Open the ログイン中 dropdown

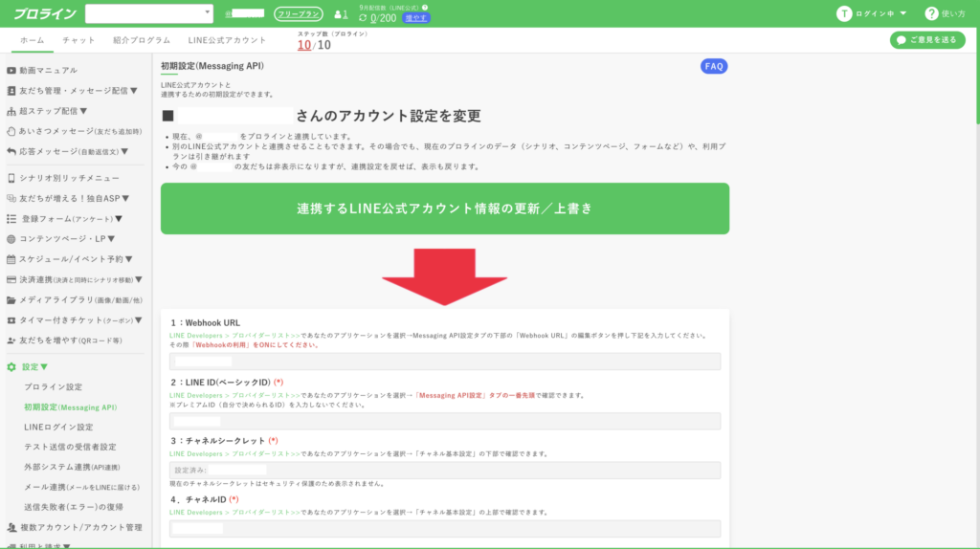pyautogui.click(x=880, y=13)
